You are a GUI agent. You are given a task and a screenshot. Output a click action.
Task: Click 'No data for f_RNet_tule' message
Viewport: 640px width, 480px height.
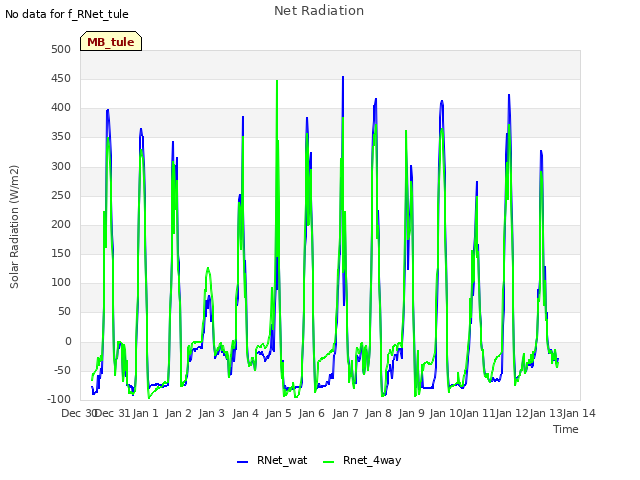[67, 14]
